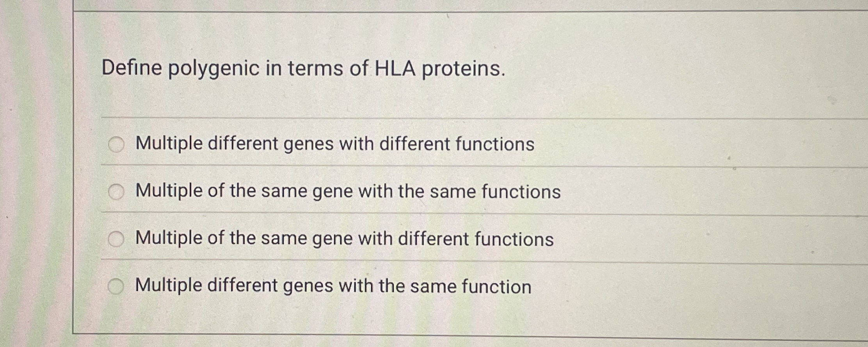Select radio button for 'Multiple different genes with different functions'
The height and width of the screenshot is (347, 868).
click(116, 144)
